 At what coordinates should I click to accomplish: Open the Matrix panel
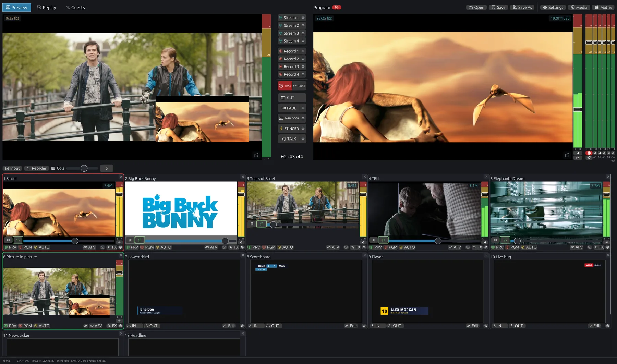pyautogui.click(x=603, y=8)
